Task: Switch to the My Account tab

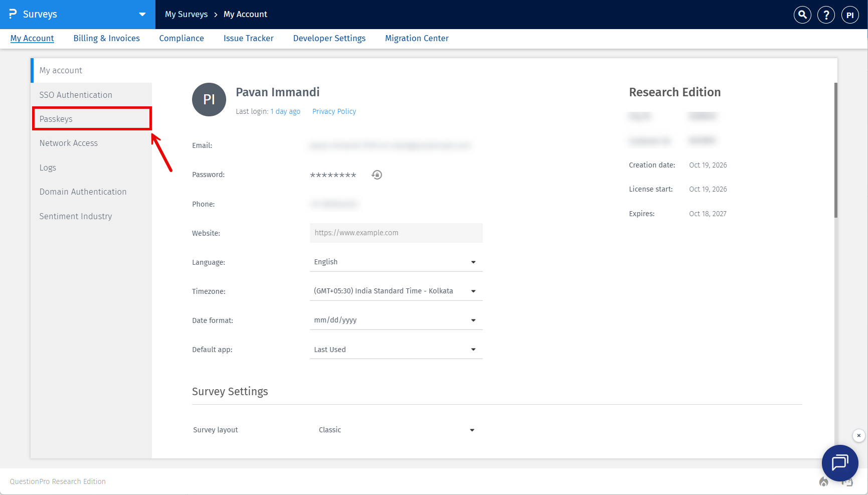Action: point(32,38)
